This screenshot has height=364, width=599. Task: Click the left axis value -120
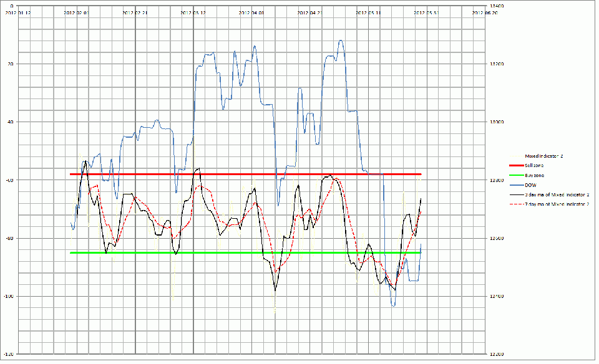(x=9, y=354)
